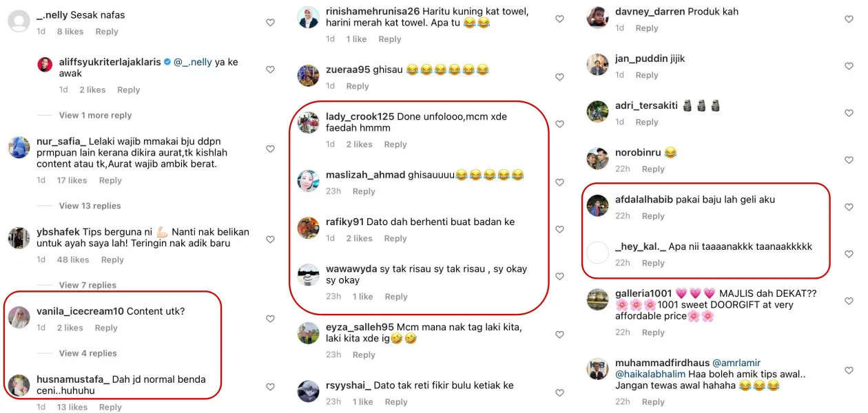Image resolution: width=868 pixels, height=413 pixels.
Task: Toggle like on lady_crook125's comment
Action: coord(559,125)
